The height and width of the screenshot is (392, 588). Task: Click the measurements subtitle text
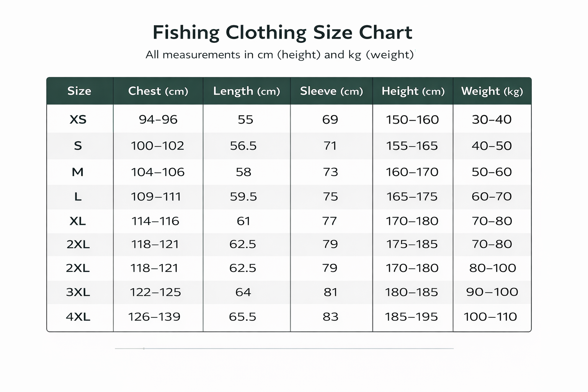pyautogui.click(x=279, y=55)
